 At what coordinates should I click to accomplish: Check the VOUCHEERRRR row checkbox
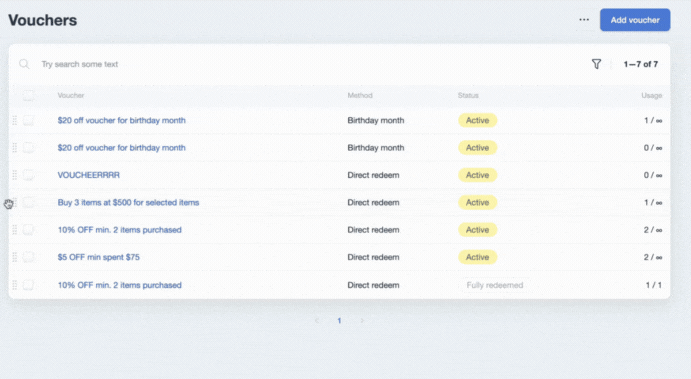pos(28,175)
